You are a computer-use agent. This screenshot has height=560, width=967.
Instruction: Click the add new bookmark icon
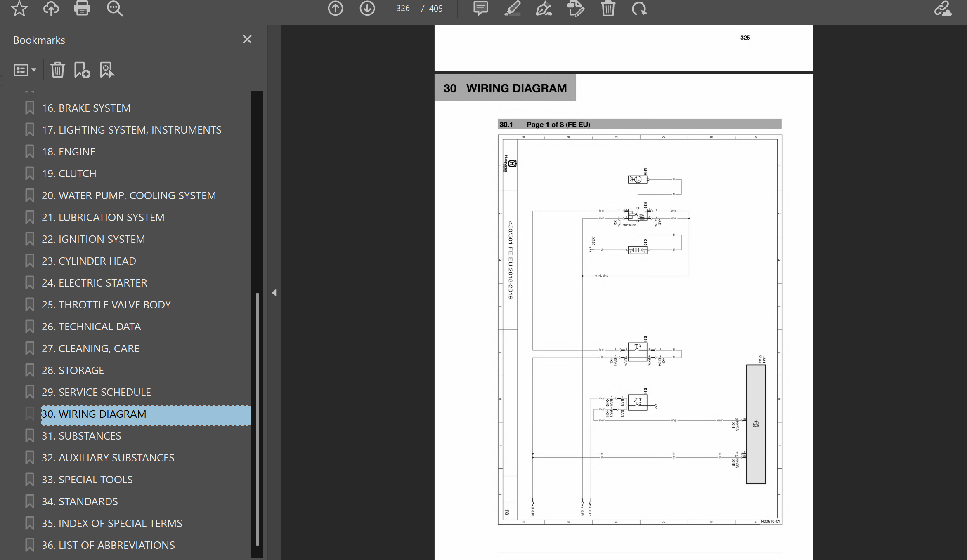point(82,70)
